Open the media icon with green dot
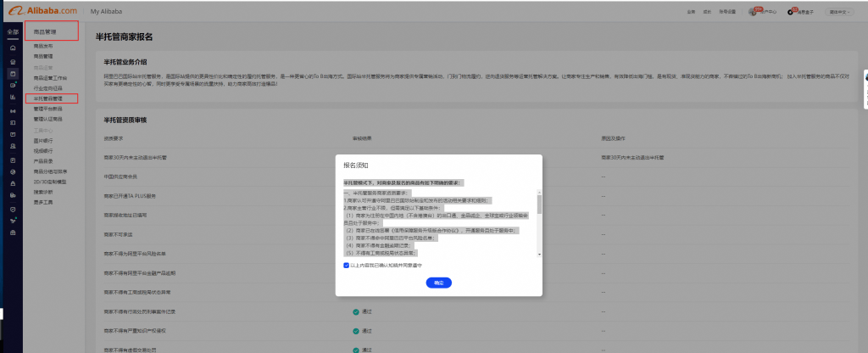Viewport: 868px width, 353px height. [12, 86]
